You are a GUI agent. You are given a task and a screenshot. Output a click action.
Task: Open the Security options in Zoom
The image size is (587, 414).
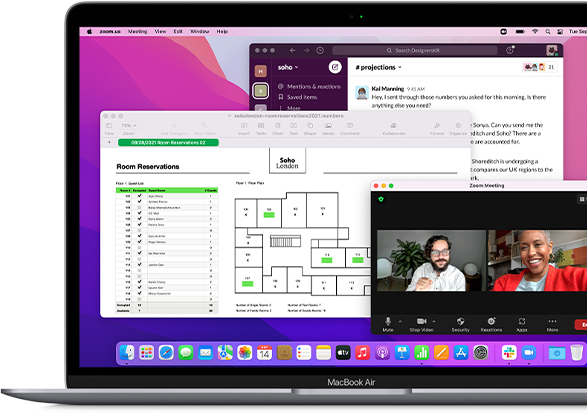460,324
